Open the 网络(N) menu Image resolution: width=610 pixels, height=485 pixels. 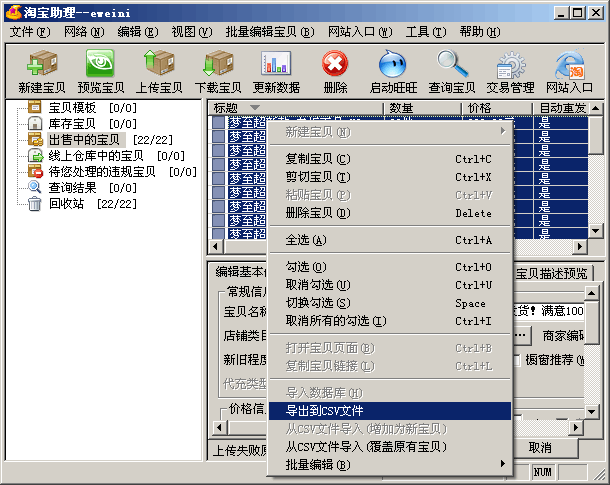[x=84, y=32]
